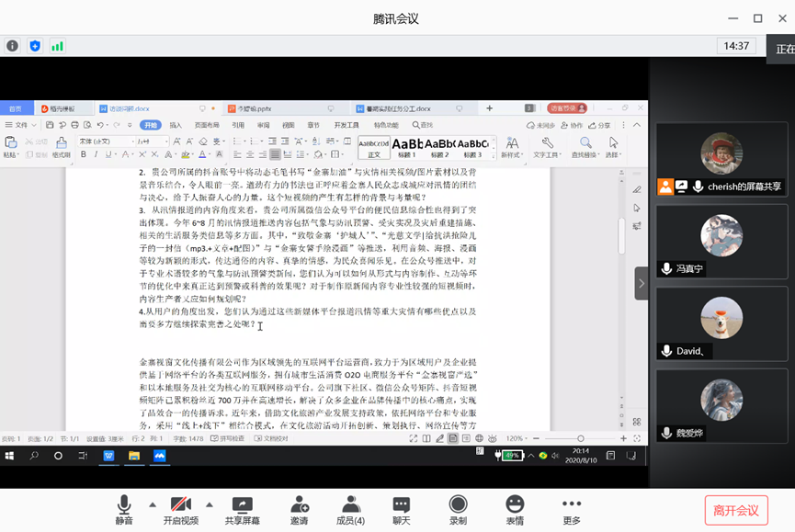
Task: Start recording with 录制 button
Action: pos(458,509)
